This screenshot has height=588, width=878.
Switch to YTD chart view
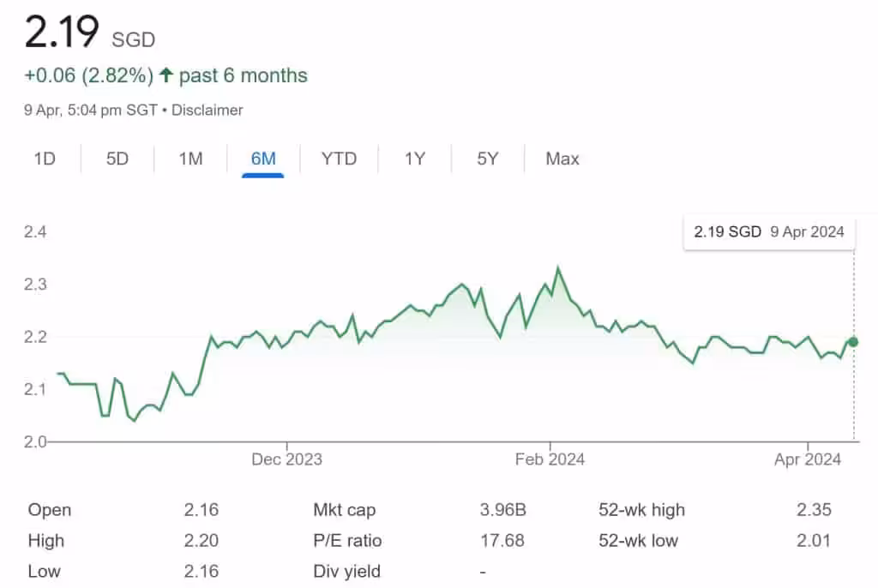pos(339,159)
